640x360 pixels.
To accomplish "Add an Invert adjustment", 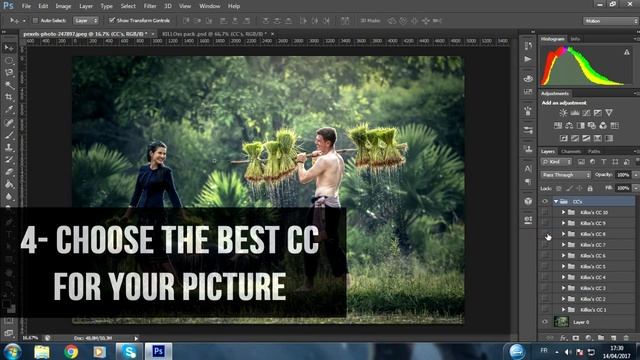I will point(564,138).
